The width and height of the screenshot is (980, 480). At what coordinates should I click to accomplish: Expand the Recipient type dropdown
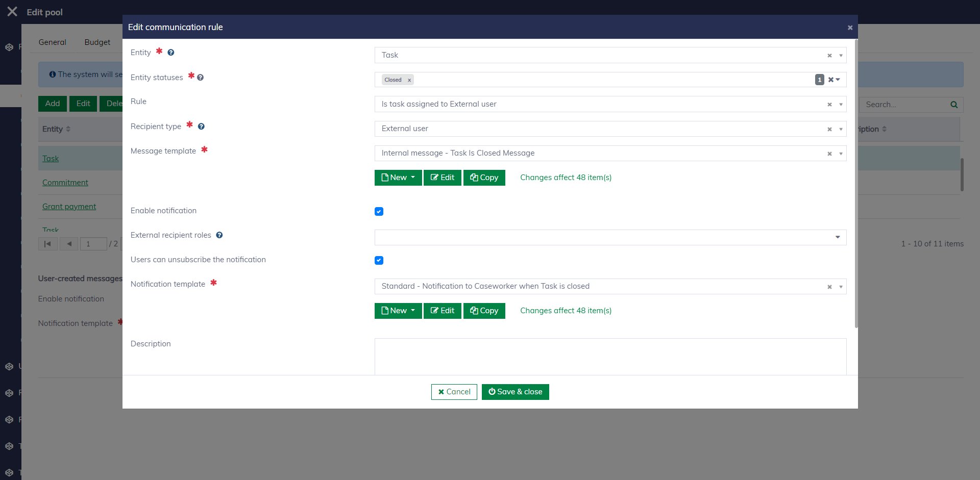click(841, 129)
